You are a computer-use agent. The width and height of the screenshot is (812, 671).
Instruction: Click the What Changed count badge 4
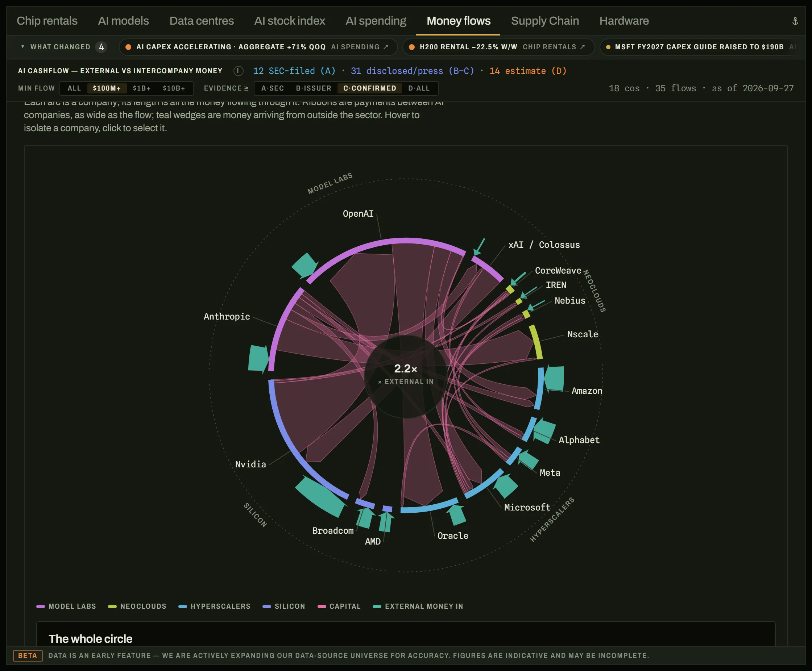pyautogui.click(x=101, y=47)
